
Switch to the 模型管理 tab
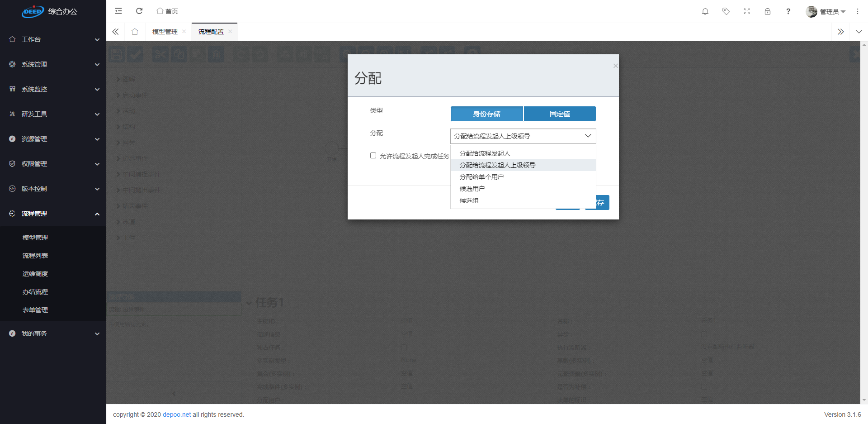165,32
